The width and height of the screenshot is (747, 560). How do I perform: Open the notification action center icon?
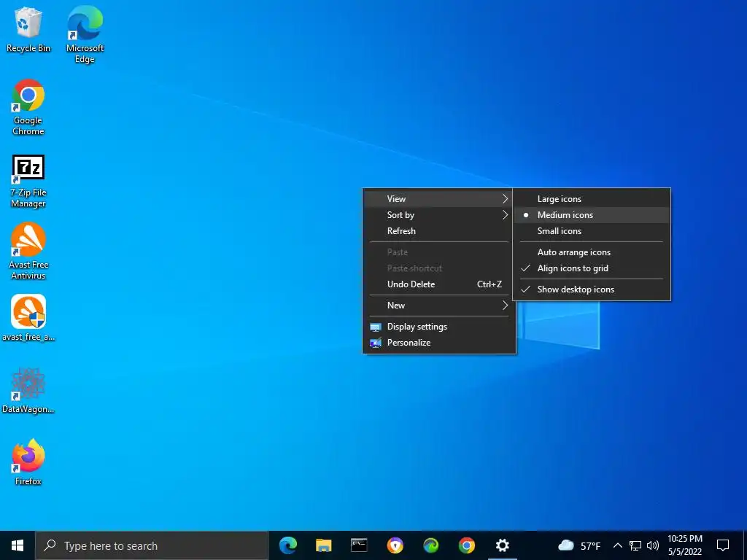point(723,545)
